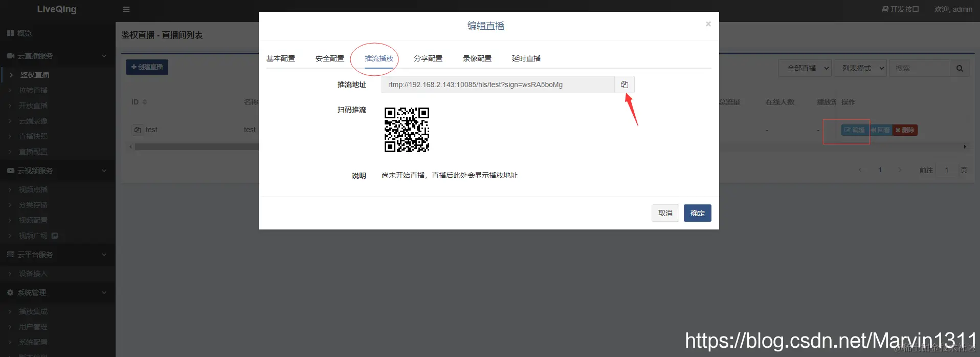Select 直播快照 in the sidebar

click(x=58, y=136)
